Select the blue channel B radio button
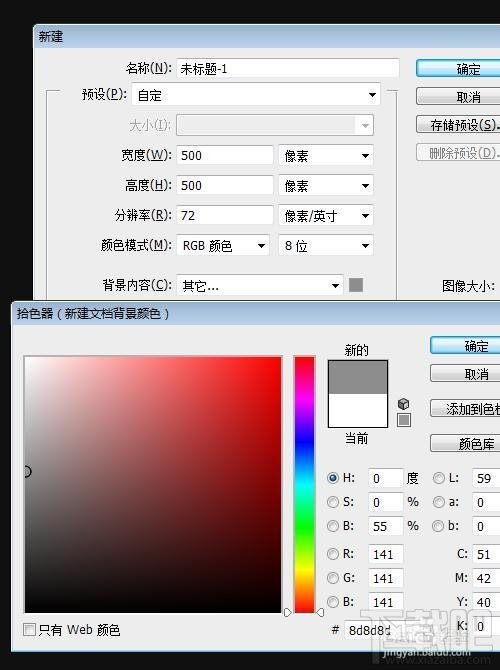 (x=332, y=602)
